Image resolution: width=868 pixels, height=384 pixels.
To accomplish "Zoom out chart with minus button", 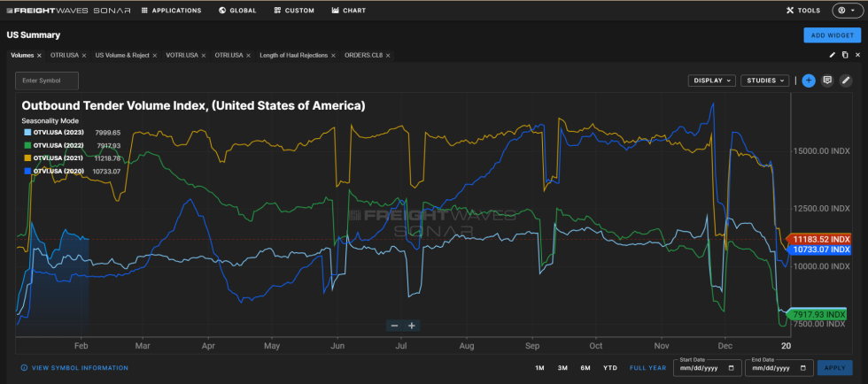I will point(394,326).
